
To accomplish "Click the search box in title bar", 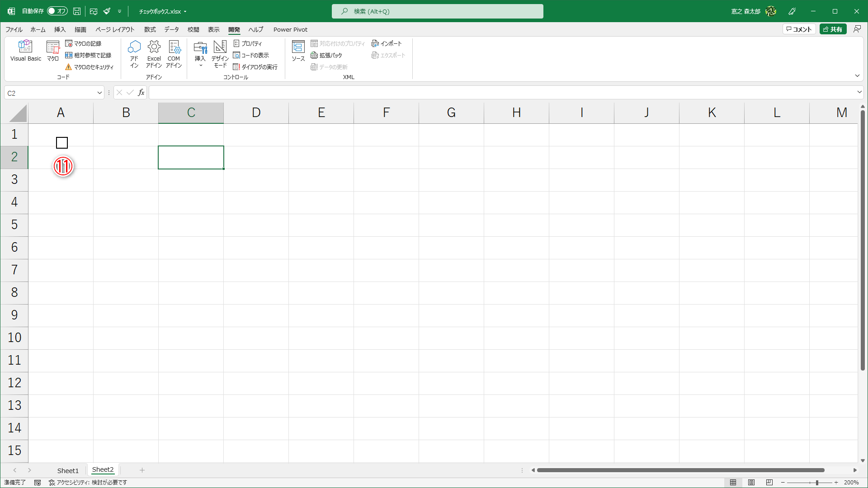I will click(x=437, y=11).
